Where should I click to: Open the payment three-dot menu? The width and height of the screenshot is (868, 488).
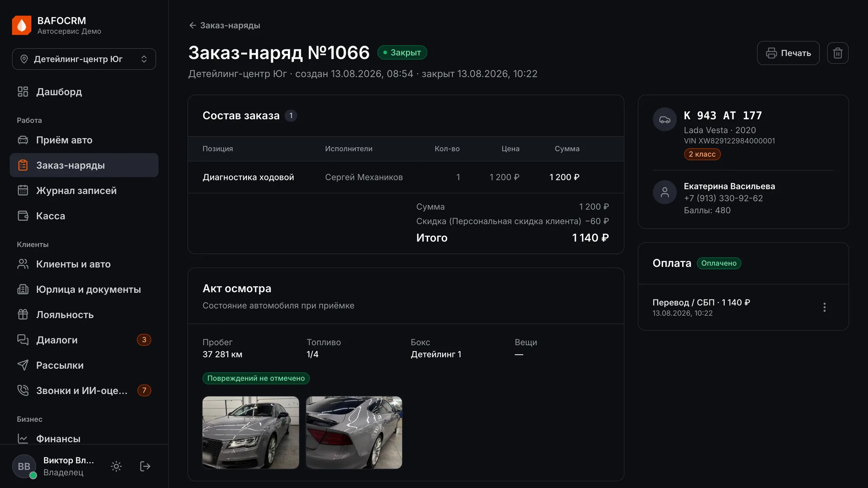(x=825, y=308)
